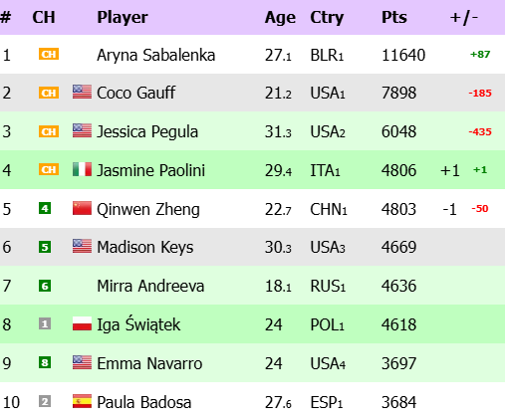This screenshot has height=420, width=505.
Task: Open Mirra Andreeva's player link
Action: tap(150, 286)
